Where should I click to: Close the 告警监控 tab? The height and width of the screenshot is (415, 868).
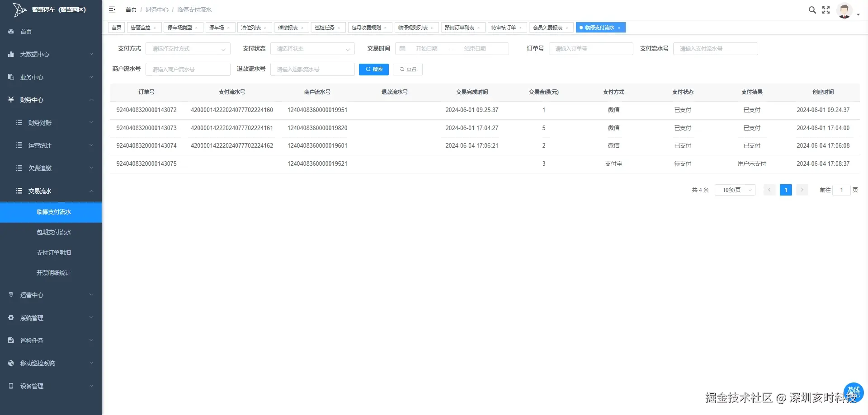point(155,28)
